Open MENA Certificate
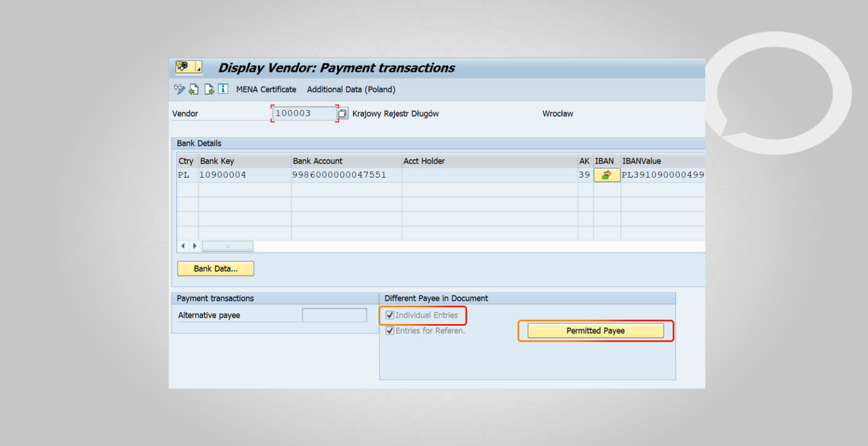 [266, 89]
